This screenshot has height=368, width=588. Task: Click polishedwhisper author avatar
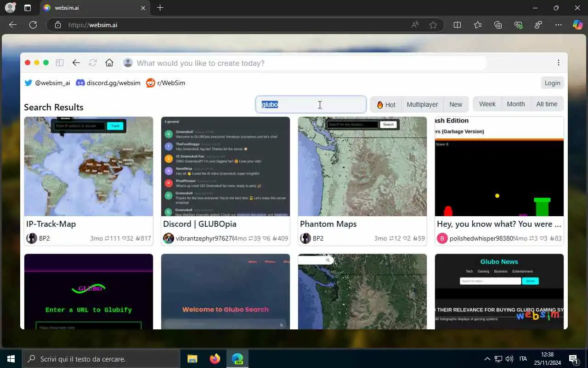pyautogui.click(x=442, y=238)
